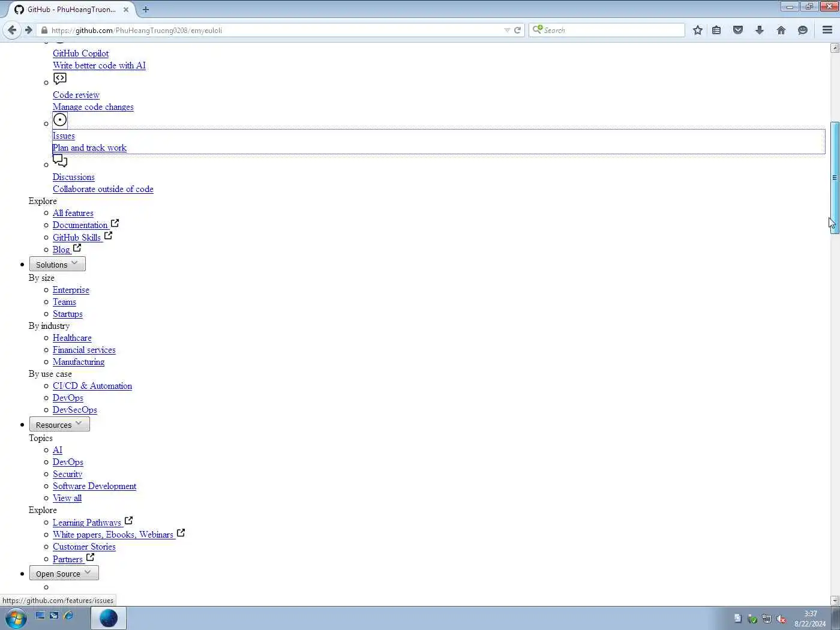
Task: Open the Enterprise link
Action: [x=71, y=290]
